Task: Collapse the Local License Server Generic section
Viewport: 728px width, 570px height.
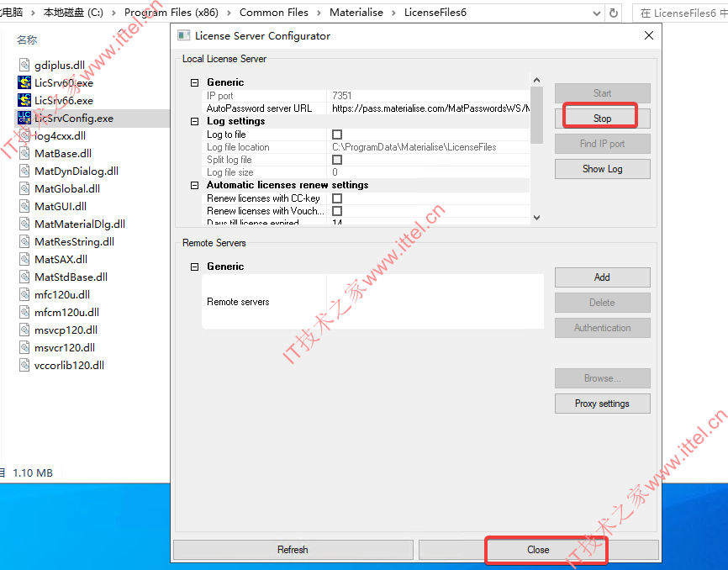Action: tap(194, 82)
